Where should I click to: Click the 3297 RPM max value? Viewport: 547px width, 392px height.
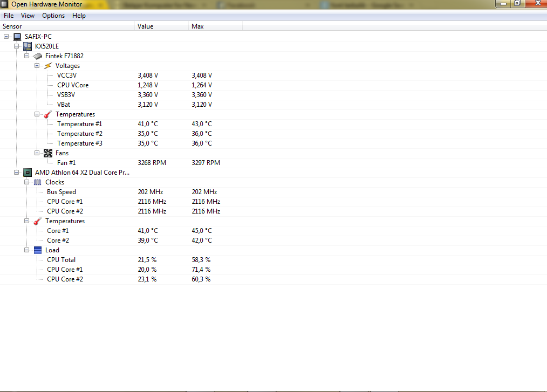(x=206, y=163)
